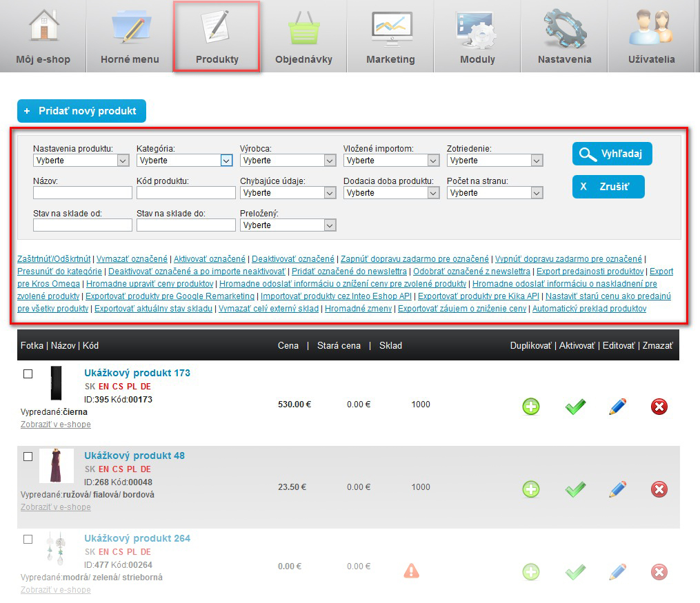700x603 pixels.
Task: Switch to the Marketing tab
Action: point(390,36)
